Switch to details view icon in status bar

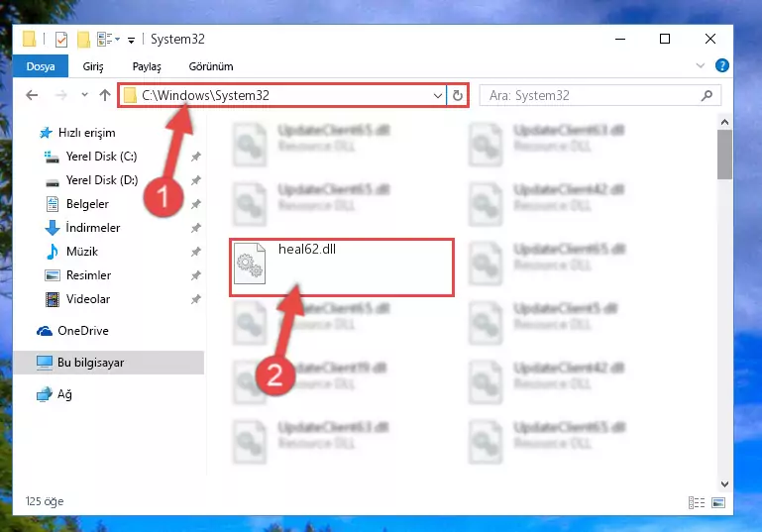pos(697,503)
